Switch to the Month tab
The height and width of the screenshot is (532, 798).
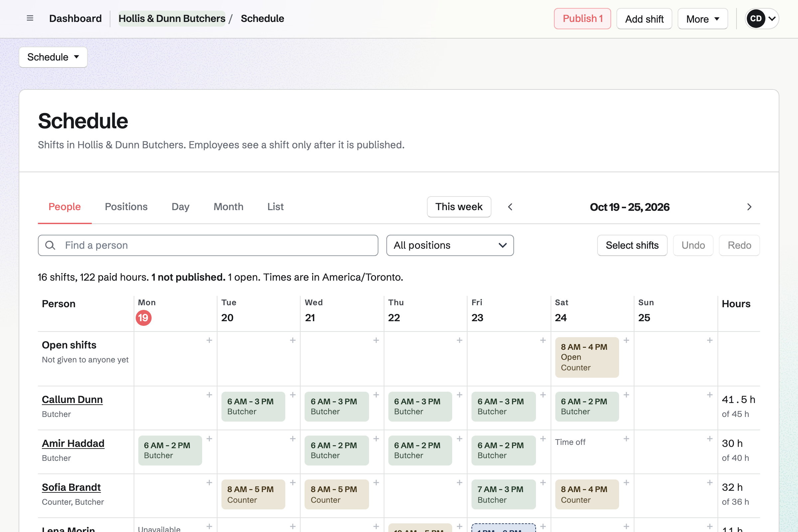tap(228, 206)
